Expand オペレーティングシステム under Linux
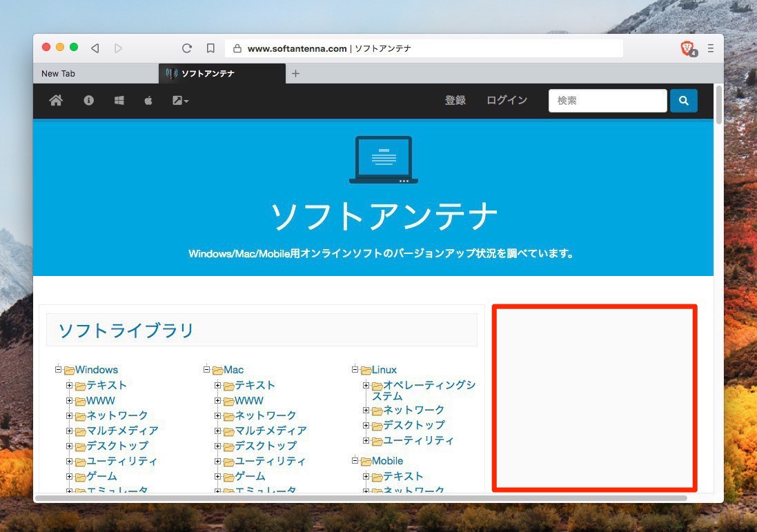Image resolution: width=757 pixels, height=532 pixels. (366, 385)
